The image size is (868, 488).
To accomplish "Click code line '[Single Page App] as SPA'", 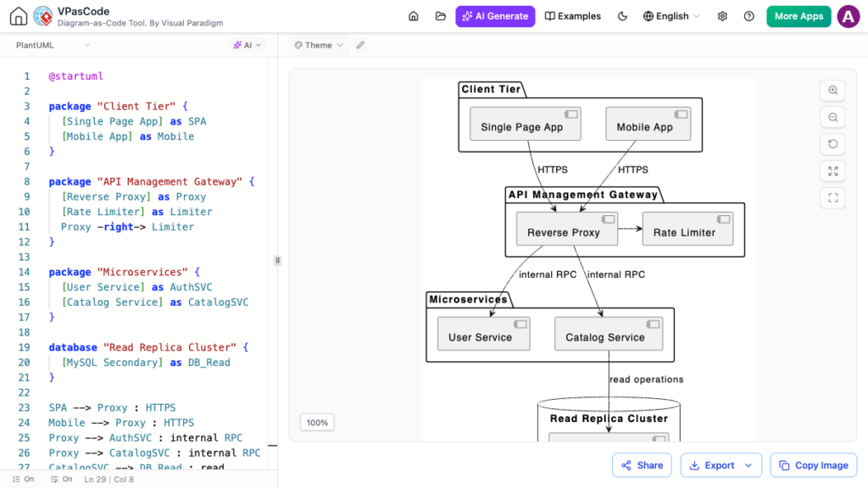I will coord(134,121).
